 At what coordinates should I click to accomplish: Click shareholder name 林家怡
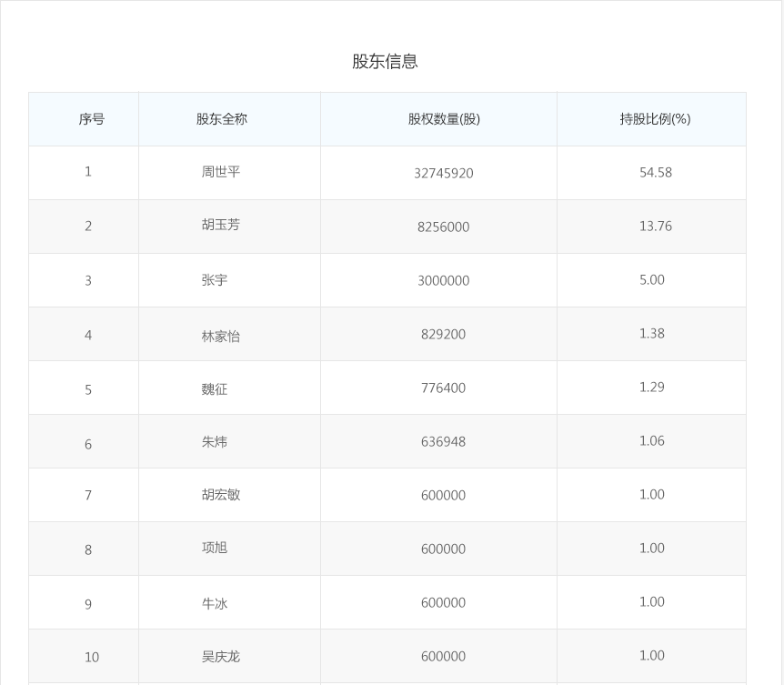click(x=221, y=336)
